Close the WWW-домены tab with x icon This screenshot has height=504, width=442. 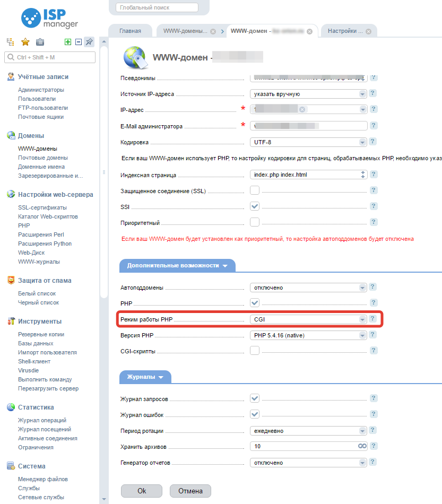tap(213, 31)
